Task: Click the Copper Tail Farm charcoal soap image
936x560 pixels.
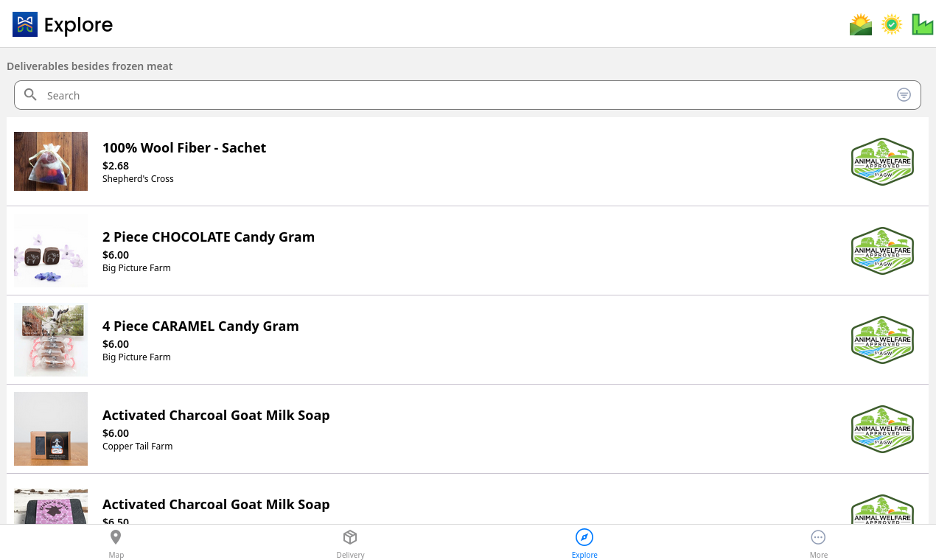Action: coord(51,429)
